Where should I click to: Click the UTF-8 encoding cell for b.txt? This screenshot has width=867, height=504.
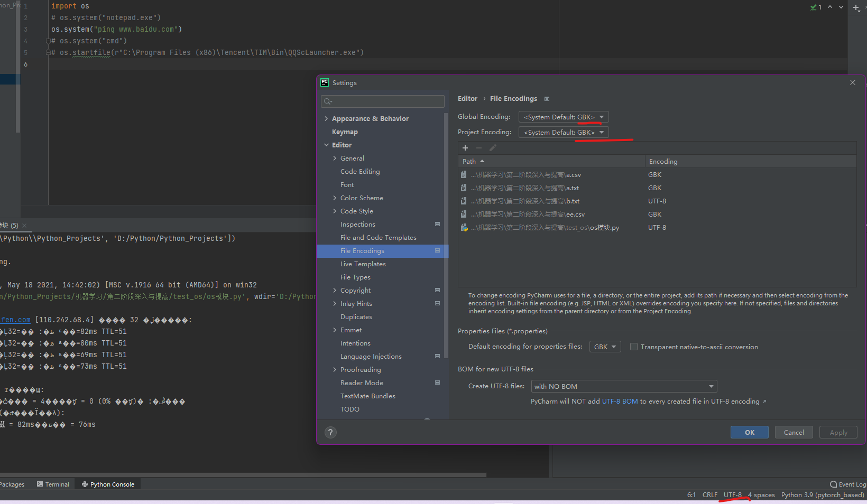pyautogui.click(x=657, y=201)
